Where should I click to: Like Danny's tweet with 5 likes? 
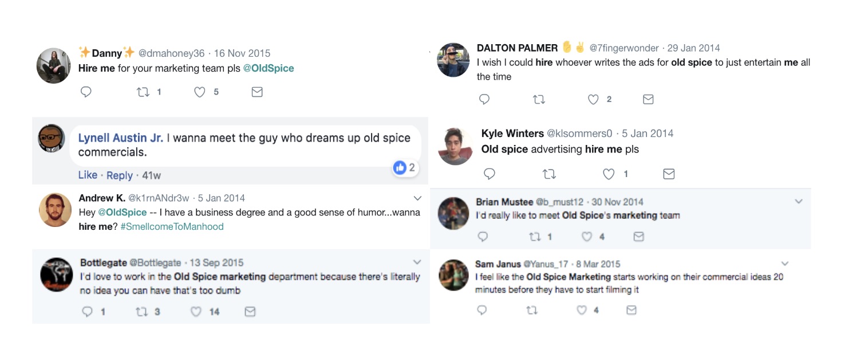(x=199, y=92)
